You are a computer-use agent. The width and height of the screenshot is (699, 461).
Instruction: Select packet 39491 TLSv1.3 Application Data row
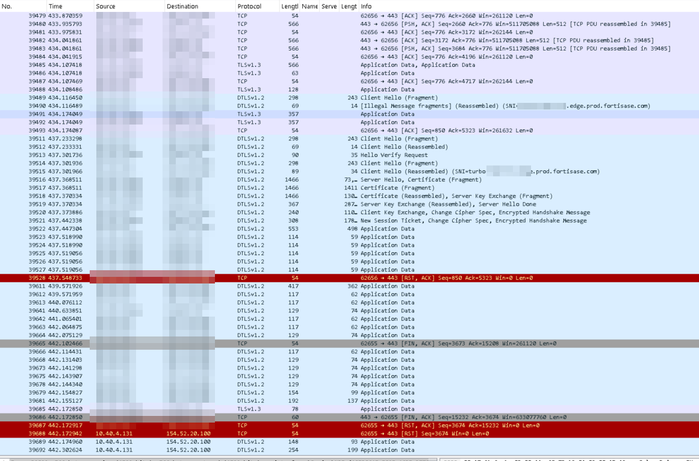(350, 114)
